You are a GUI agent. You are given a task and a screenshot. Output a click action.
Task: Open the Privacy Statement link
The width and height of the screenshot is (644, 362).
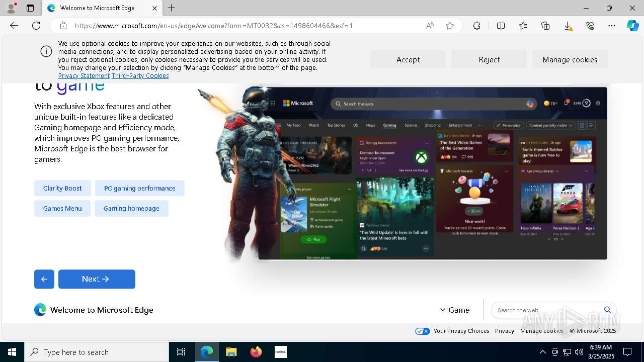(84, 76)
